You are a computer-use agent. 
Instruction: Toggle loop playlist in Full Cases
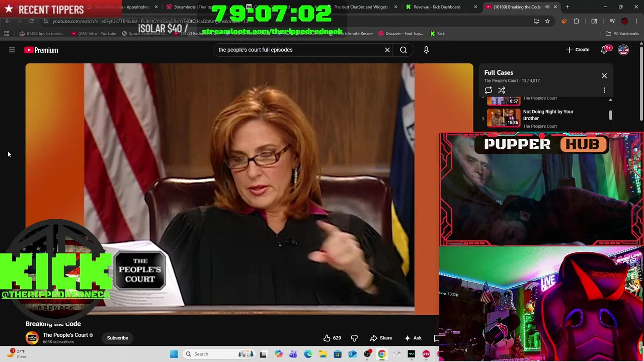click(488, 90)
